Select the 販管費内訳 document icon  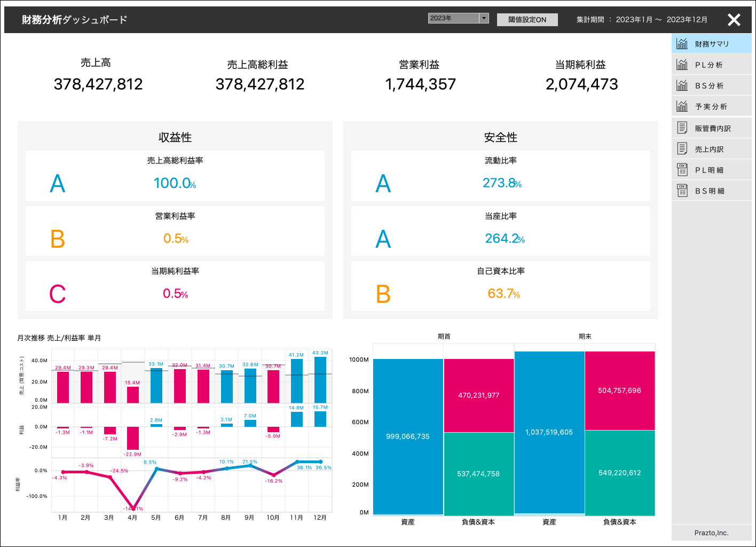point(682,127)
